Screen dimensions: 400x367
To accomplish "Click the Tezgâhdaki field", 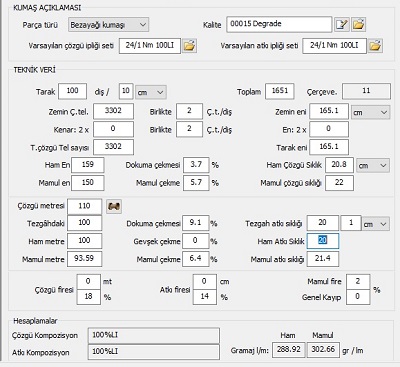I will pos(85,223).
